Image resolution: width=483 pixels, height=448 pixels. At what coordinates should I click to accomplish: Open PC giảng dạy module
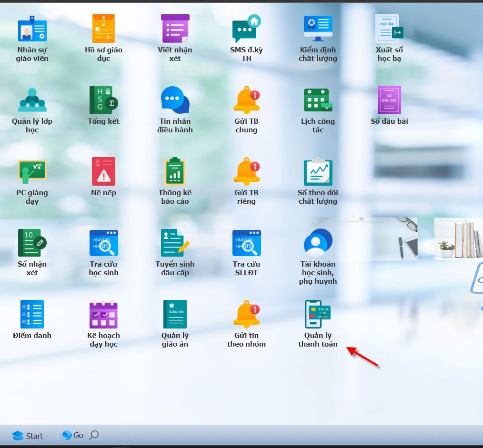coord(32,172)
